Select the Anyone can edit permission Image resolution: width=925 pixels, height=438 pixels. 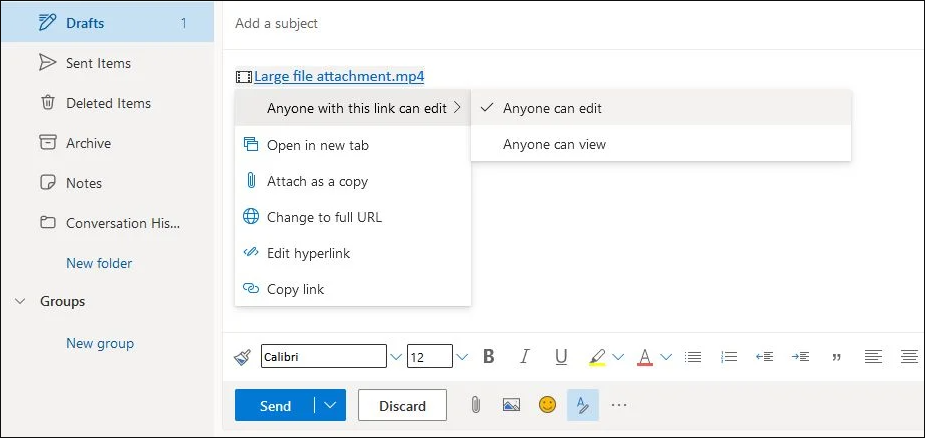tap(661, 108)
